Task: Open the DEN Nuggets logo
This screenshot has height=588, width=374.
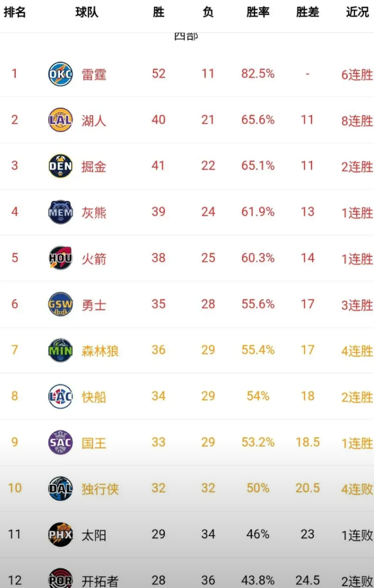Action: (x=61, y=166)
